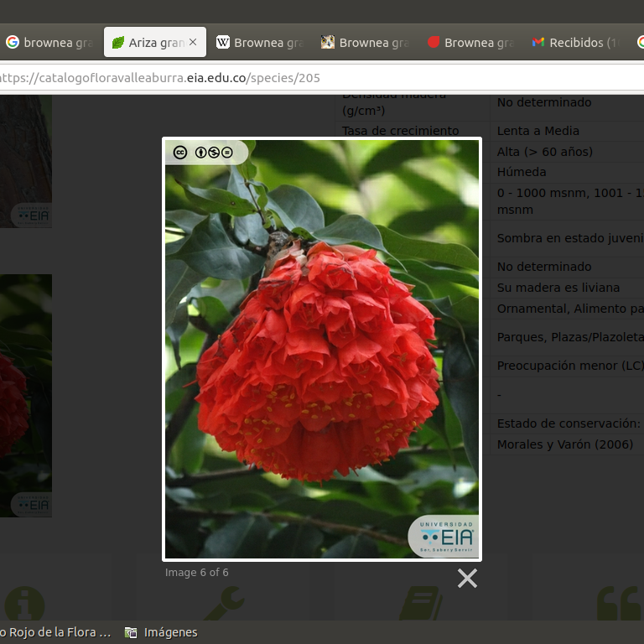Close the Ariza browser tab
Viewport: 644px width, 644px height.
pos(193,42)
